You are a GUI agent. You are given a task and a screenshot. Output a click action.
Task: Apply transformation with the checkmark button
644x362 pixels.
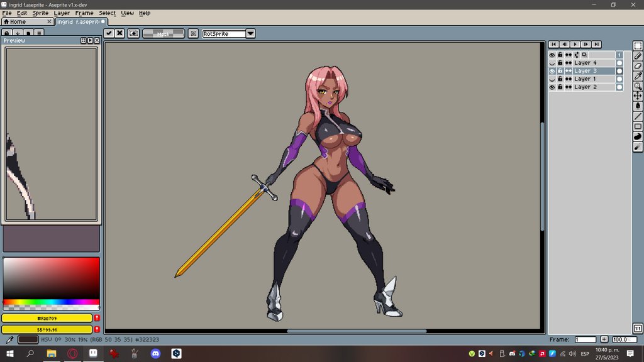tap(109, 33)
